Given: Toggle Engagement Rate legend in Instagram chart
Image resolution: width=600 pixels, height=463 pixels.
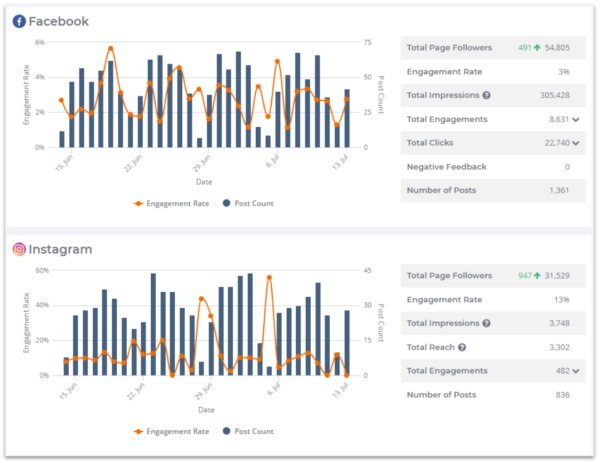Looking at the screenshot, I should click(x=174, y=431).
